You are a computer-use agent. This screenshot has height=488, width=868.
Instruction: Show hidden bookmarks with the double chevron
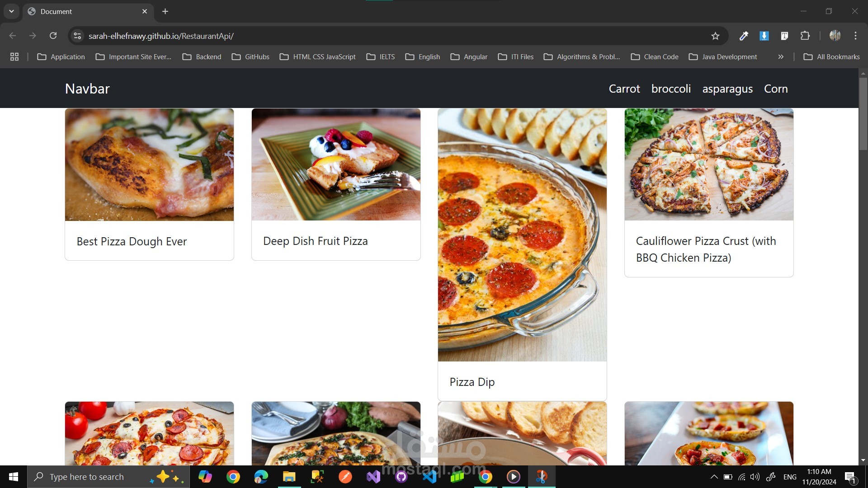pos(781,56)
